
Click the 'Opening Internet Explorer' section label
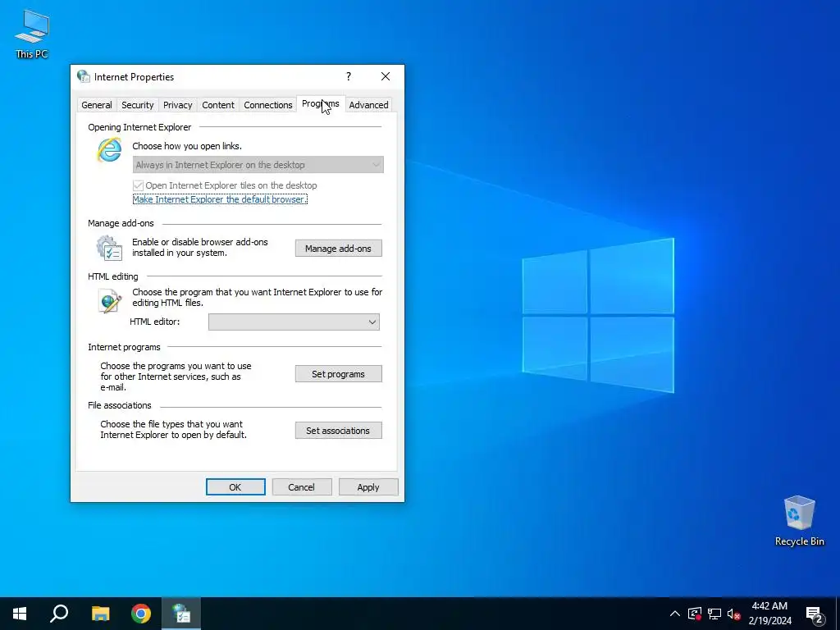(x=139, y=127)
